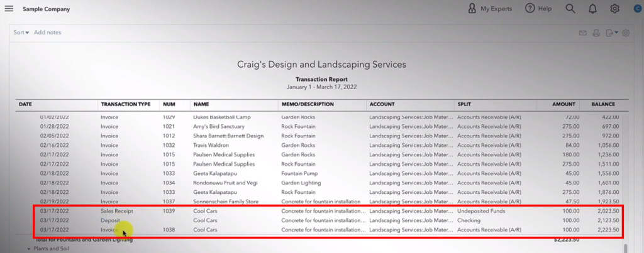644x253 pixels.
Task: Click the $2,223.50 group total
Action: click(x=567, y=240)
